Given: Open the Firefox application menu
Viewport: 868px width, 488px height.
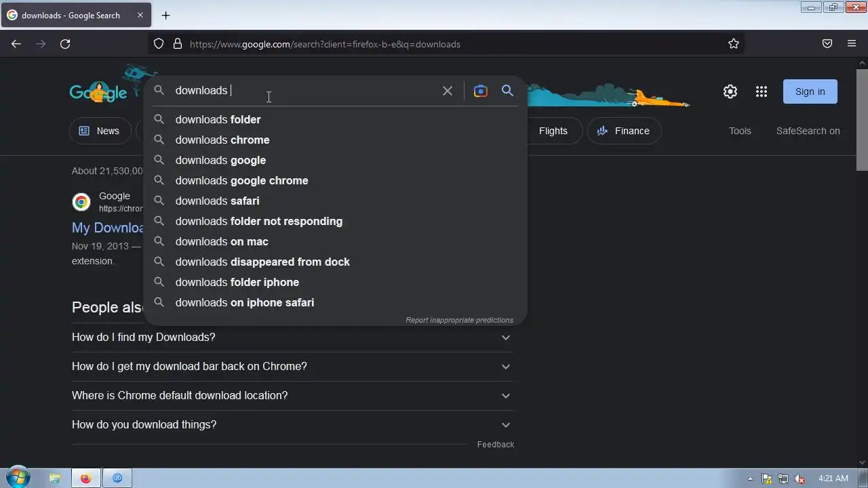Looking at the screenshot, I should click(x=852, y=44).
